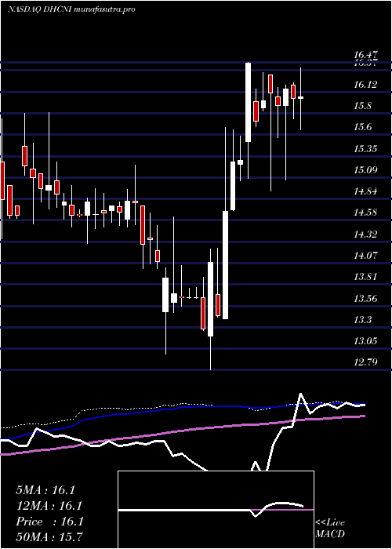Click the 15.8 price level label

[362, 106]
